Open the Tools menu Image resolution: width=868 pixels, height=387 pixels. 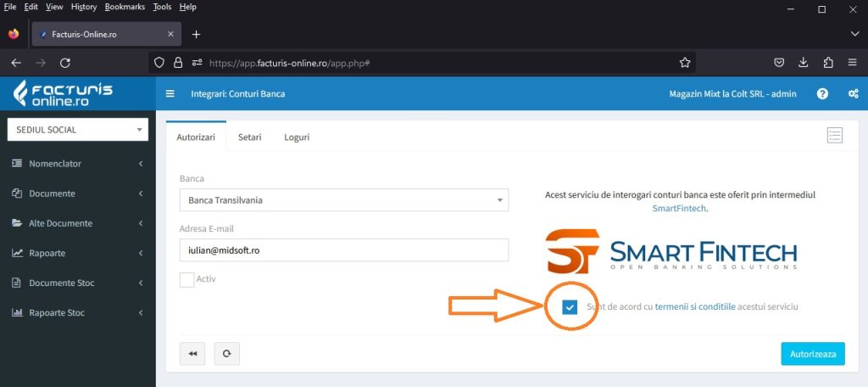(x=162, y=7)
